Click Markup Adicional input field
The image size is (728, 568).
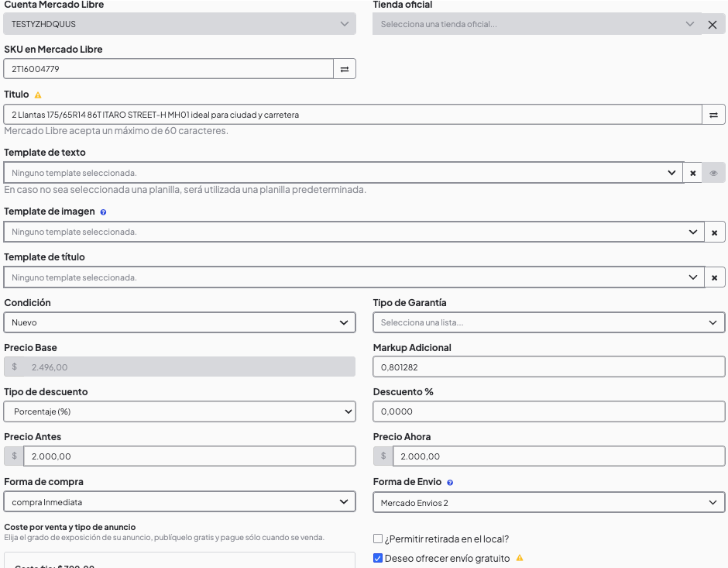(549, 367)
